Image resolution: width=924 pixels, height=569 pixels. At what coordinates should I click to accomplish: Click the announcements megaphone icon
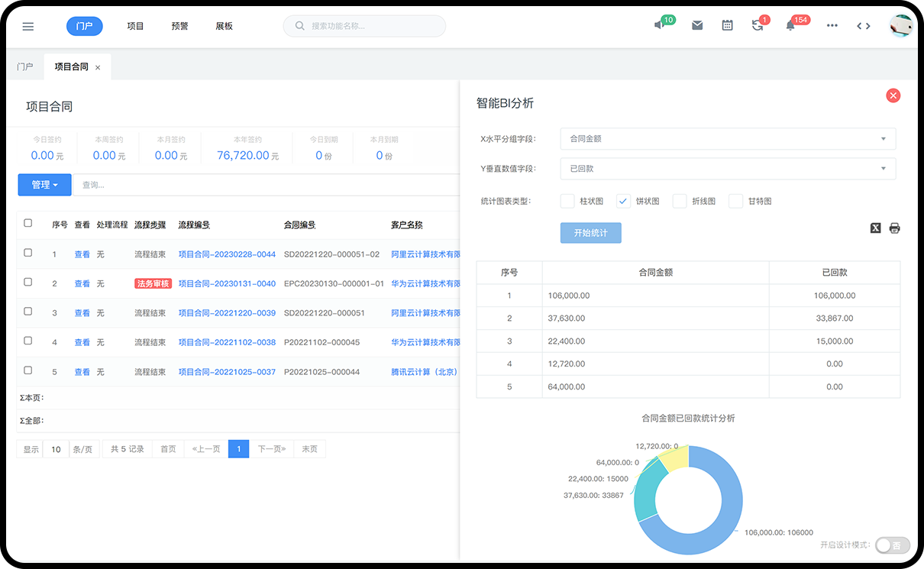click(x=660, y=25)
